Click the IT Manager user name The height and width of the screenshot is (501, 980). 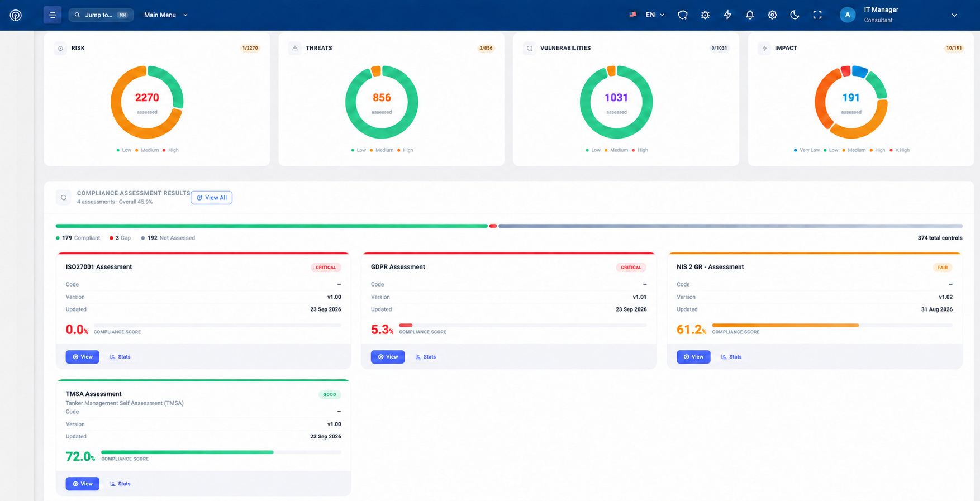(881, 10)
